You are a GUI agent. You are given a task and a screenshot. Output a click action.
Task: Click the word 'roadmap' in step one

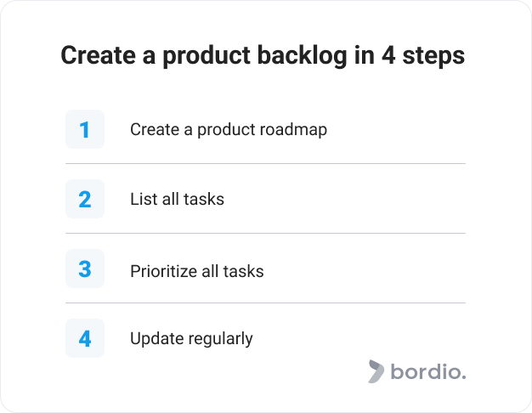293,130
